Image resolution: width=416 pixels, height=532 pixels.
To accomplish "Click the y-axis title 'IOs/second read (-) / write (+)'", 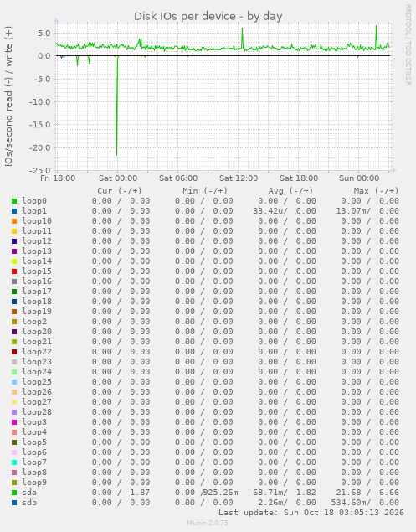I will pos(9,96).
